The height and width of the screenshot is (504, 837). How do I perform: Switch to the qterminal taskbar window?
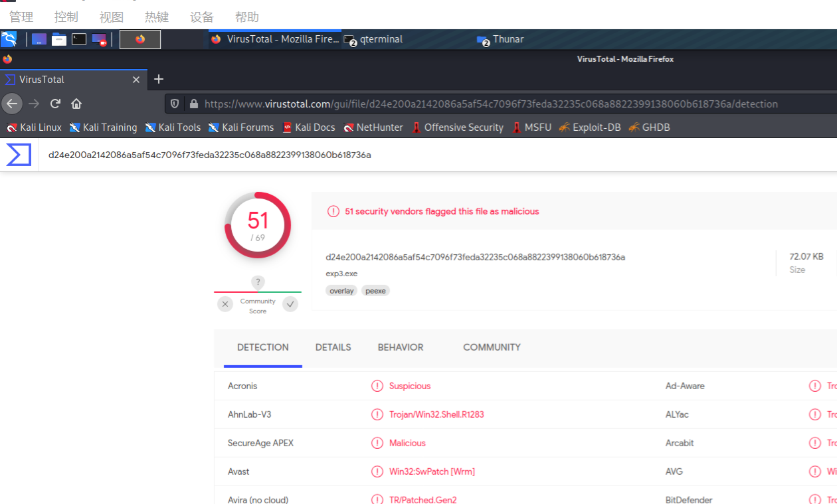tap(373, 39)
